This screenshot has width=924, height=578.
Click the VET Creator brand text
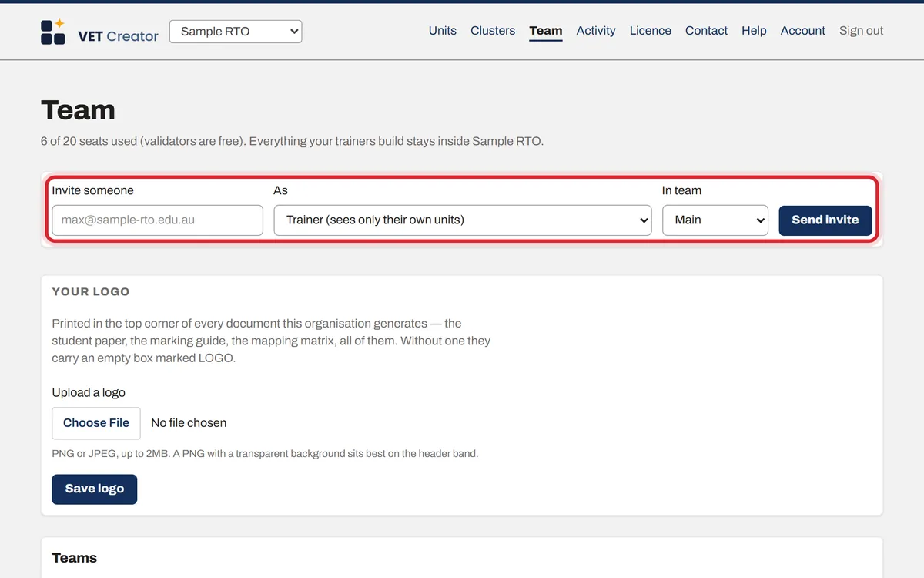119,35
